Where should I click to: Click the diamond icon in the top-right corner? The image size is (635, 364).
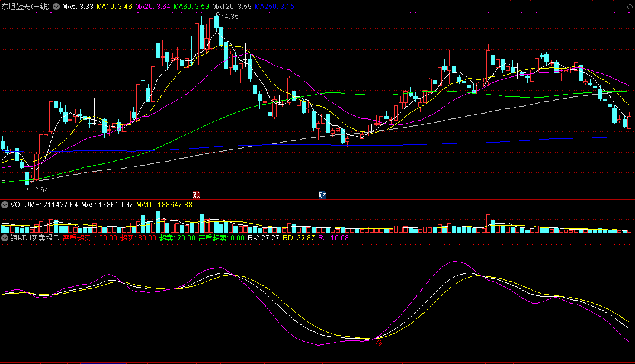click(x=630, y=7)
